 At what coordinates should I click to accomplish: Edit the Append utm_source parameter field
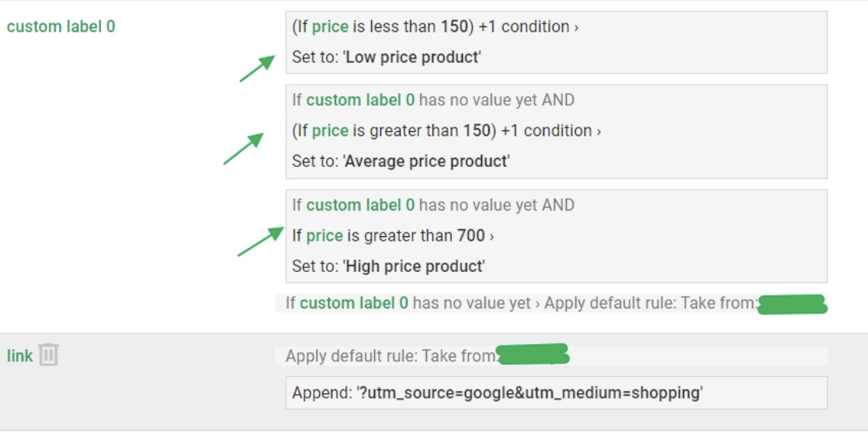497,393
